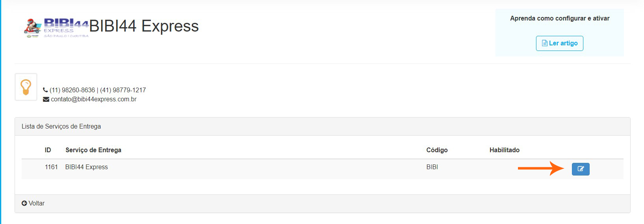Click the phone icon beside the numbers
The width and height of the screenshot is (644, 224).
pos(45,90)
